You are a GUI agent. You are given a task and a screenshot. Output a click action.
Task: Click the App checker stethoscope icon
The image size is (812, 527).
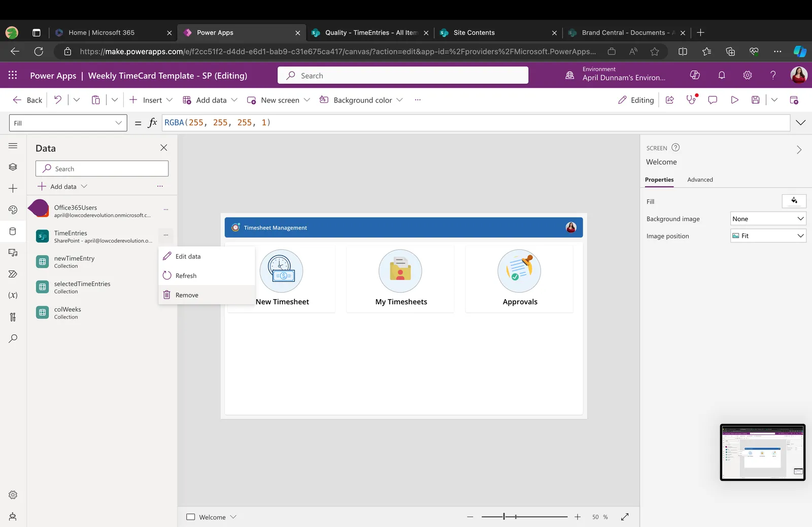click(691, 100)
